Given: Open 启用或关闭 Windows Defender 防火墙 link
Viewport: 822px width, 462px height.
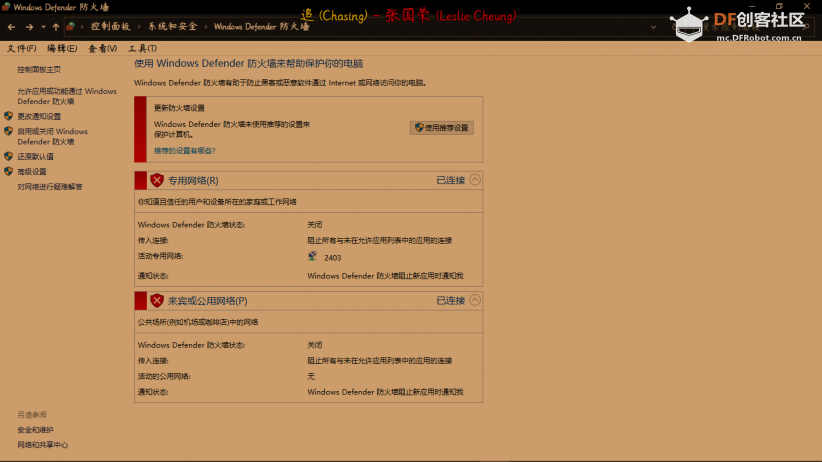Looking at the screenshot, I should pos(52,136).
